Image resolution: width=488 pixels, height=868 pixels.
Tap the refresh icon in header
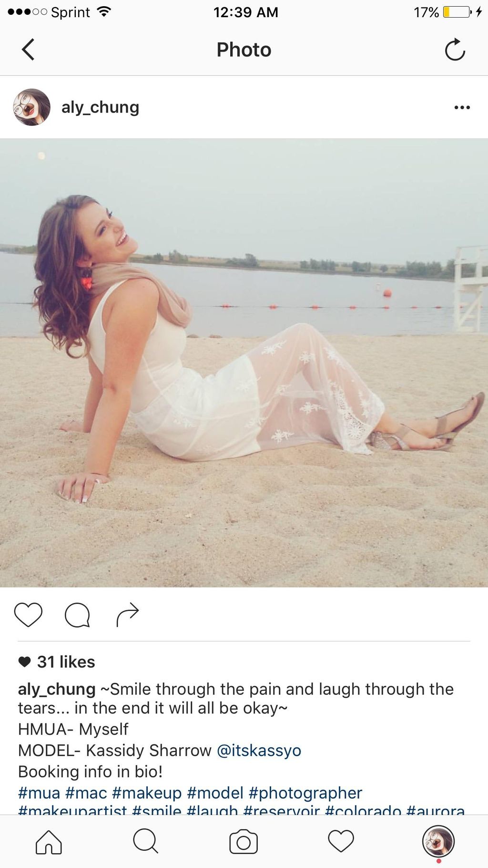[x=455, y=50]
